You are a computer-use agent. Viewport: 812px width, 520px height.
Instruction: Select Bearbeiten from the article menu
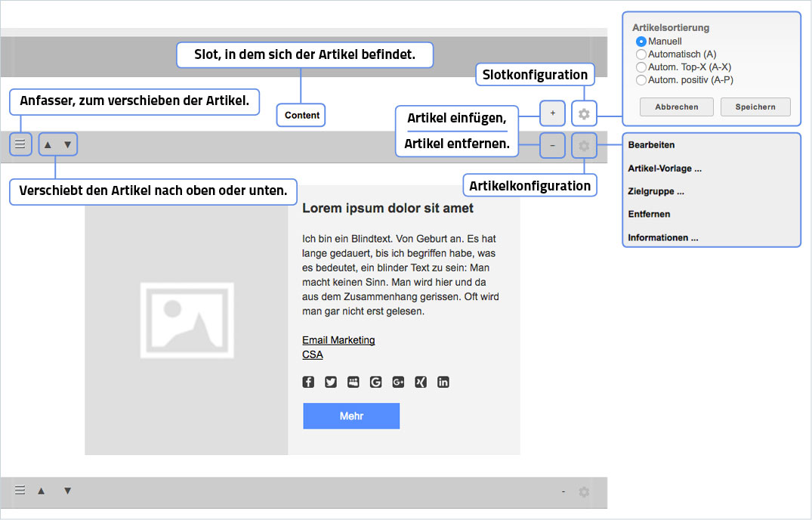[651, 144]
